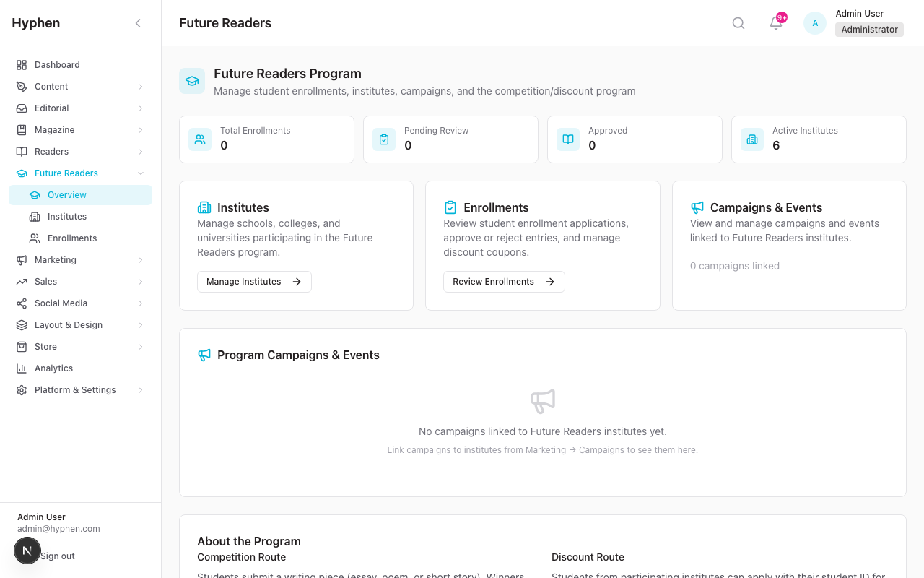
Task: Click the search magnifier icon
Action: point(738,22)
